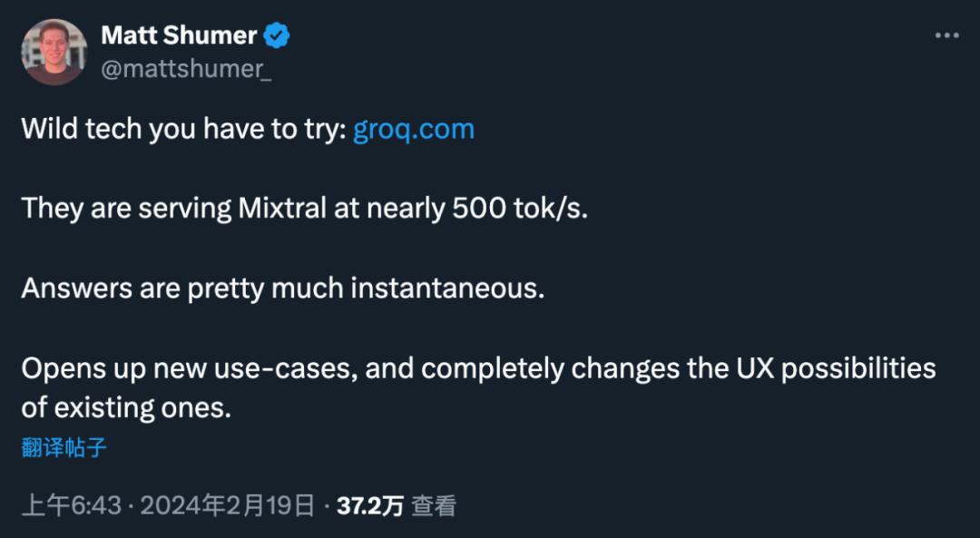Open the groq.com link
980x538 pixels.
(x=414, y=129)
